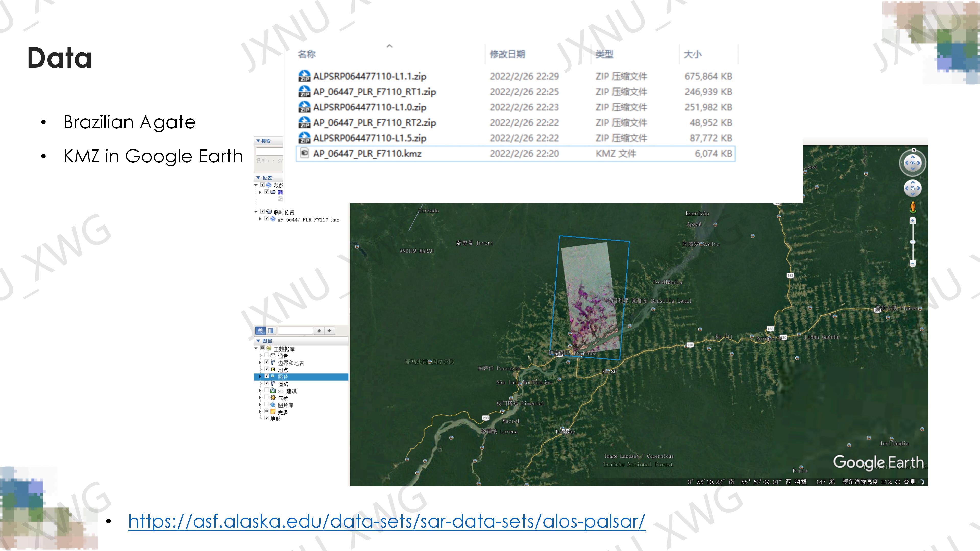Viewport: 980px width, 551px height.
Task: Enable the 3D 建筑 layer checkbox
Action: coord(267,390)
